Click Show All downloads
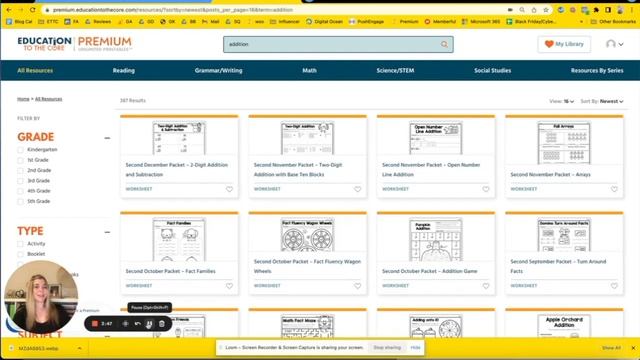The width and height of the screenshot is (640, 360). point(611,348)
